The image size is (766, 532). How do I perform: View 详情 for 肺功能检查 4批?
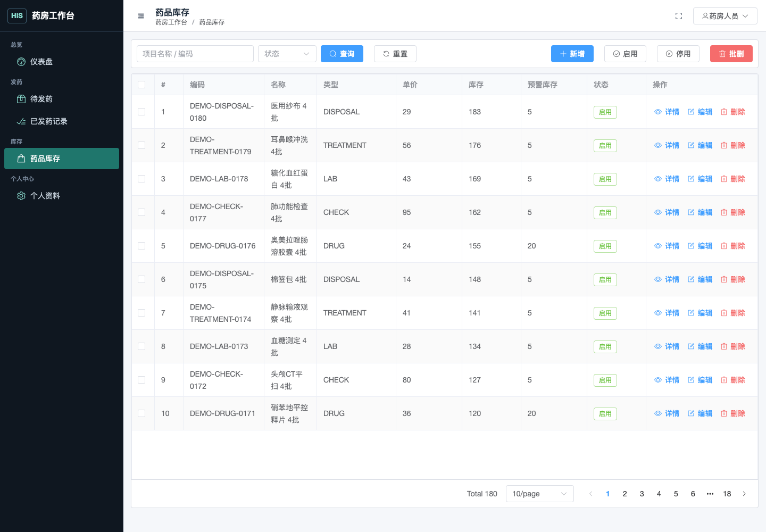click(667, 212)
